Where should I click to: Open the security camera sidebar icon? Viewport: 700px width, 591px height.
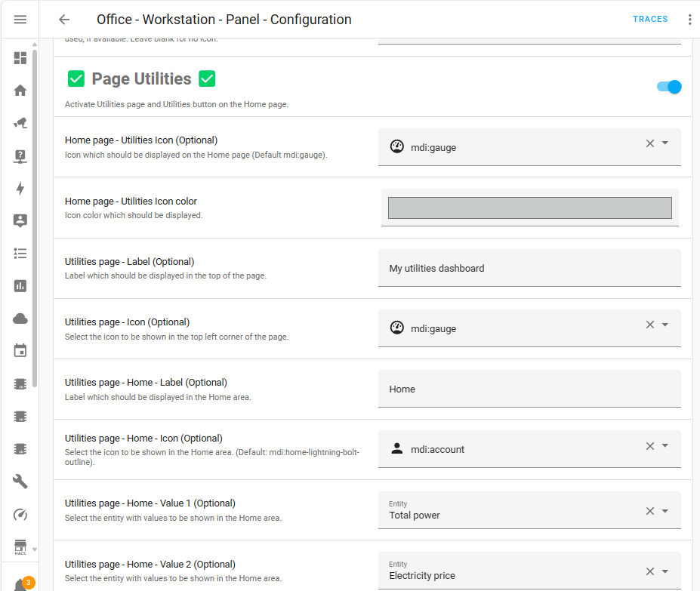click(x=20, y=123)
